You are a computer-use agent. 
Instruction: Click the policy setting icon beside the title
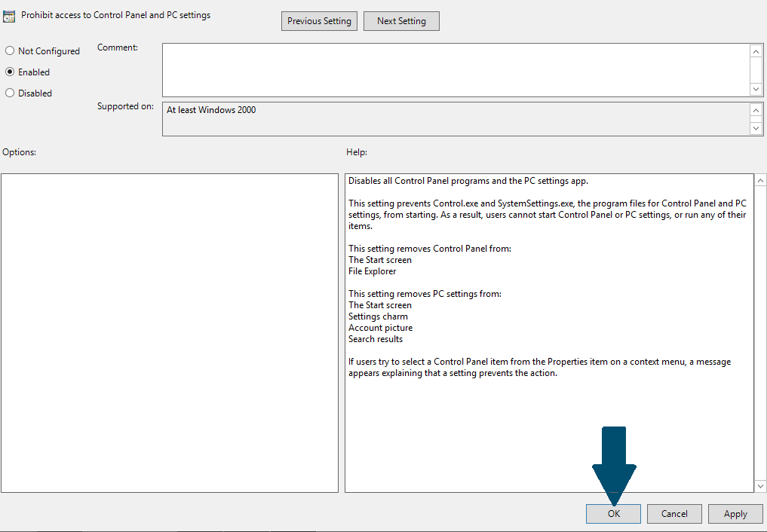(9, 16)
